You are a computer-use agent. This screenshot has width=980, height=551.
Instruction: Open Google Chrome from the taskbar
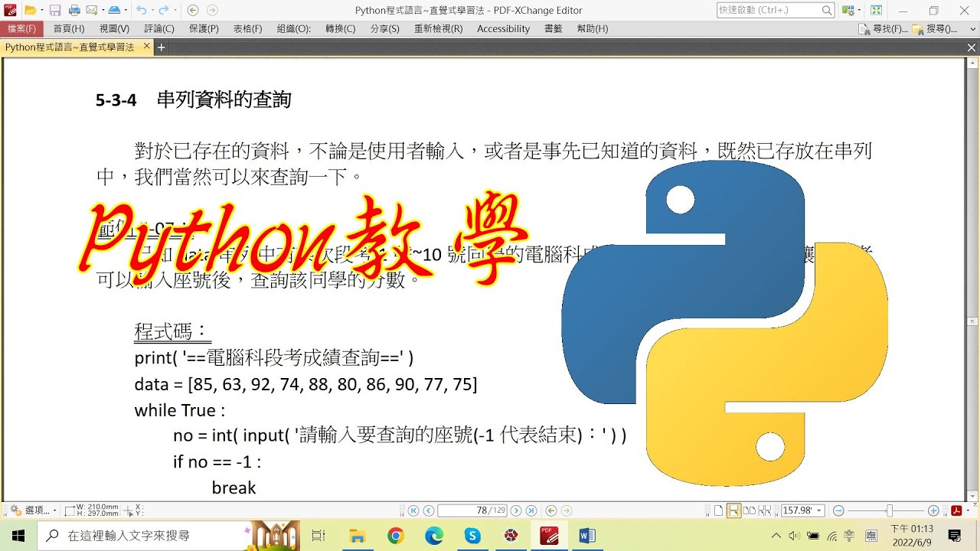(x=395, y=536)
